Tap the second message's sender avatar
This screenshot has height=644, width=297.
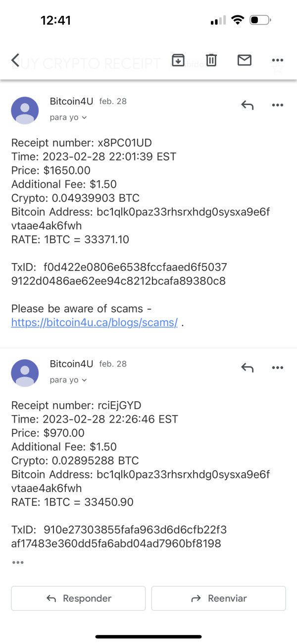coord(25,373)
